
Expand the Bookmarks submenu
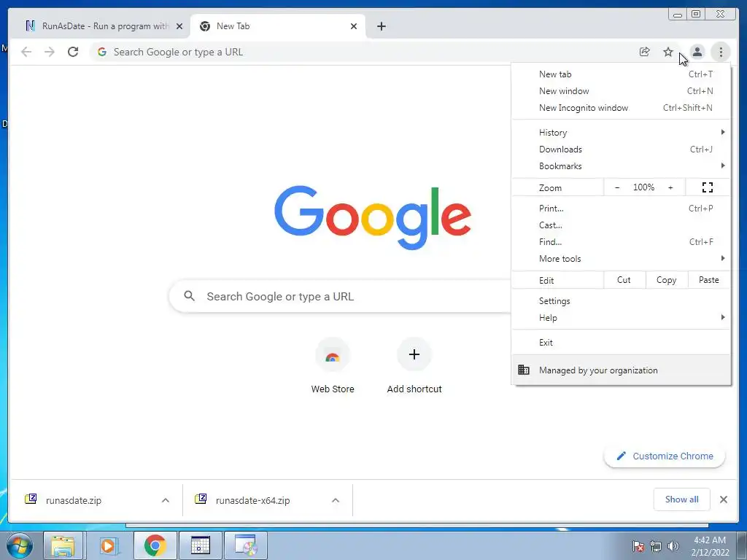[x=622, y=166]
